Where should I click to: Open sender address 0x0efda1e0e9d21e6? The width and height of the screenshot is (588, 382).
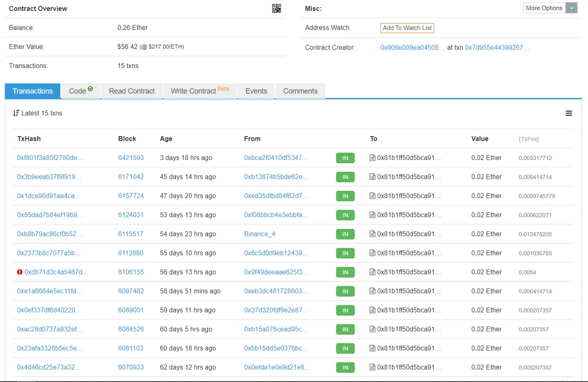coord(277,367)
